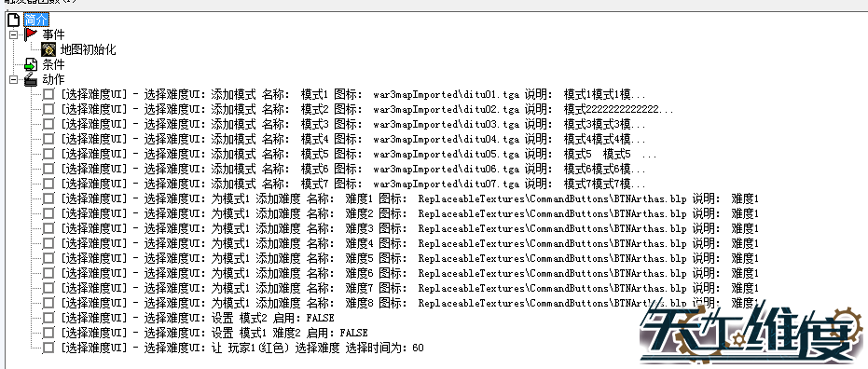Click the 动作 clapperboard icon

tap(31, 79)
